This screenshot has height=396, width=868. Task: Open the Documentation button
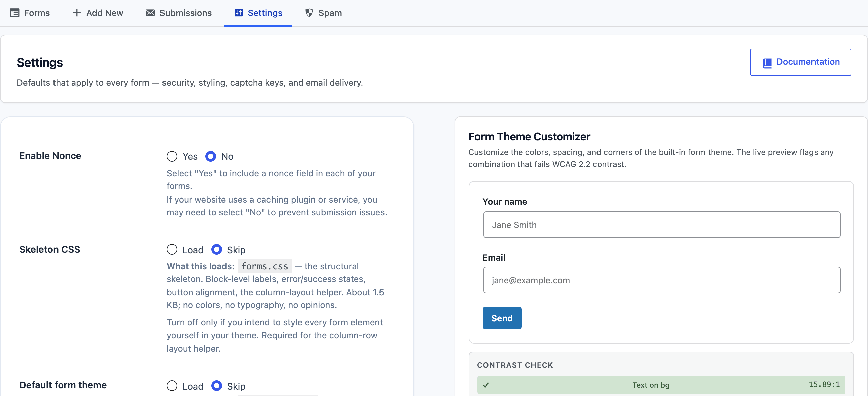[800, 62]
